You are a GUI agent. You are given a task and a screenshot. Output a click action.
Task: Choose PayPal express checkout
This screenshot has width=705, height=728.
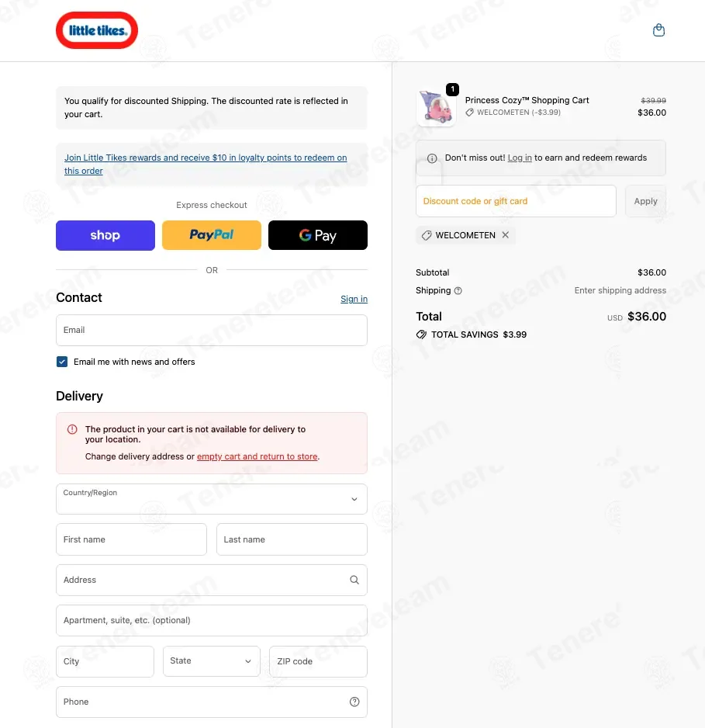212,235
